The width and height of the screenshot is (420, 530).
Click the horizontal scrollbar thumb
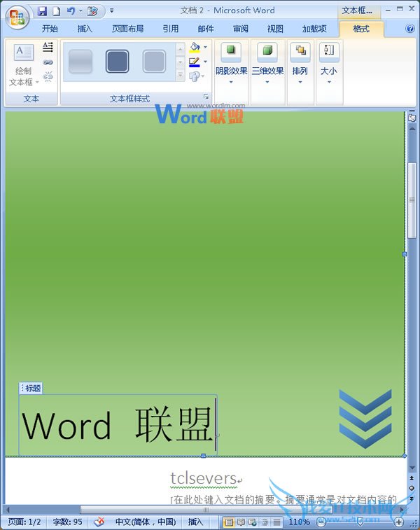click(206, 510)
